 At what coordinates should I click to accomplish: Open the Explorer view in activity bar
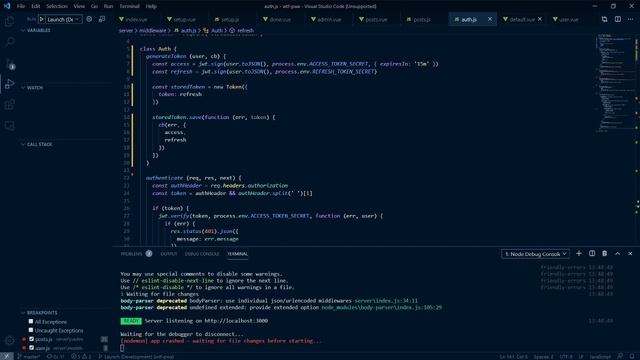tap(9, 21)
